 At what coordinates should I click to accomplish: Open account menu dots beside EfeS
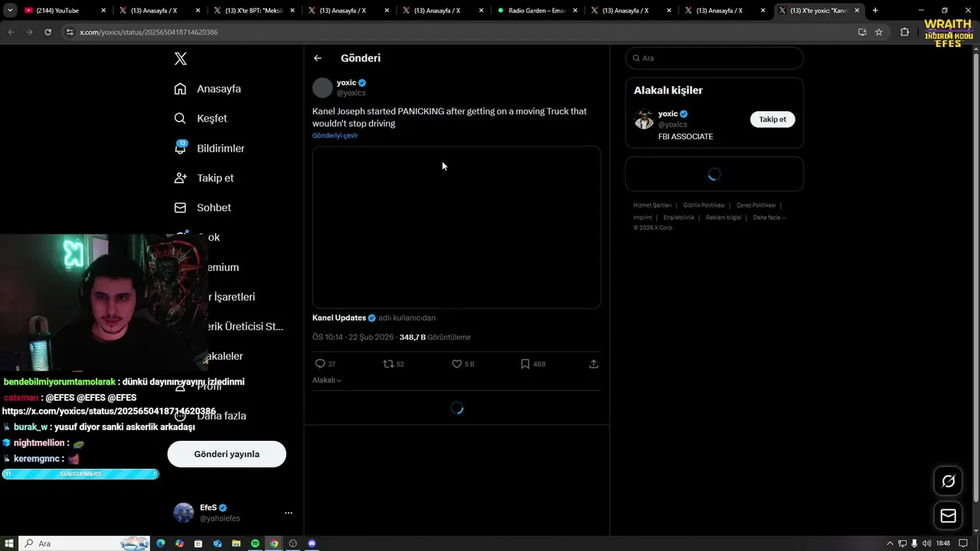point(289,513)
